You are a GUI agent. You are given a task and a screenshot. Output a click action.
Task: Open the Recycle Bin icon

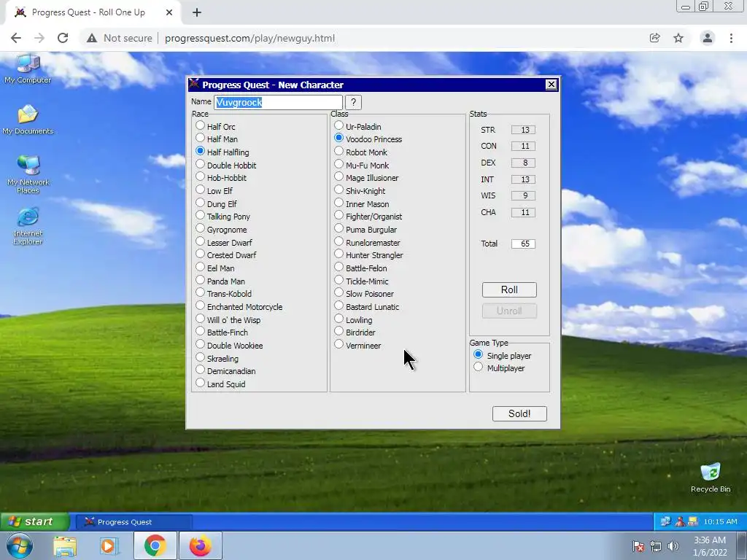pos(711,477)
